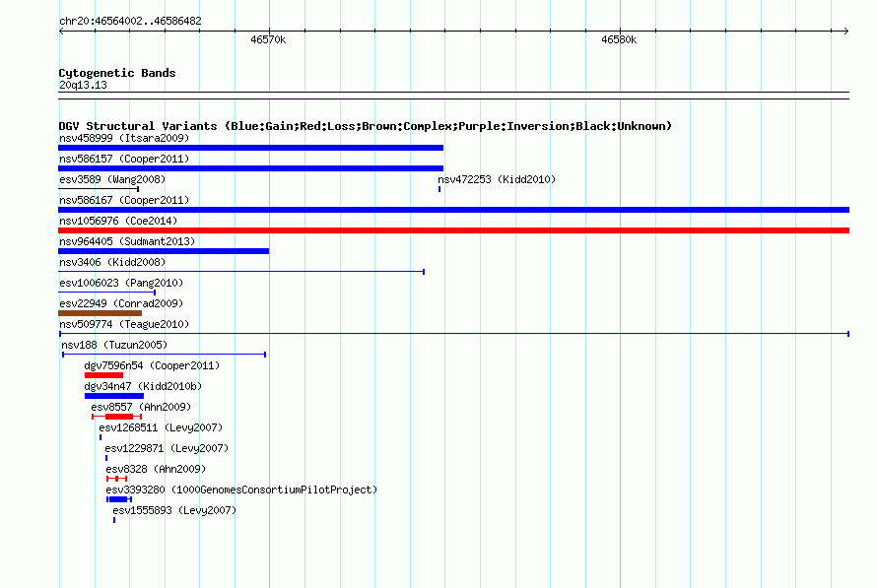Viewport: 877px width, 588px height.
Task: Select the red feature glyph under esv8557
Action: pyautogui.click(x=117, y=417)
